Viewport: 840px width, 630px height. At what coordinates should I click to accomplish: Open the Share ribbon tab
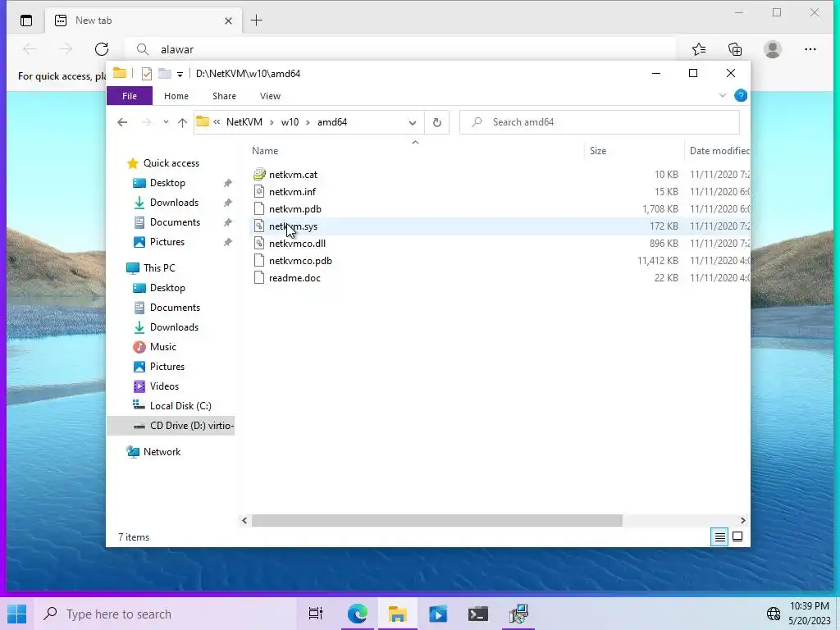[x=224, y=96]
